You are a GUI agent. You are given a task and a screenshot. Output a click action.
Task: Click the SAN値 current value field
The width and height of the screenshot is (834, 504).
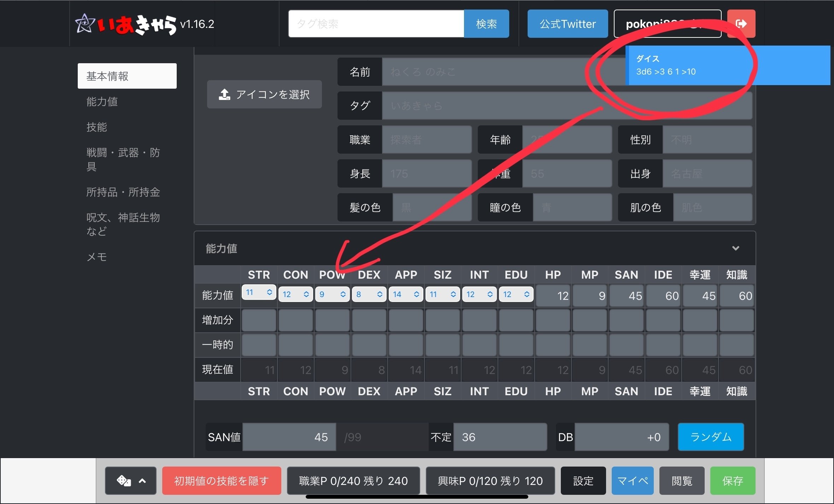coord(289,437)
